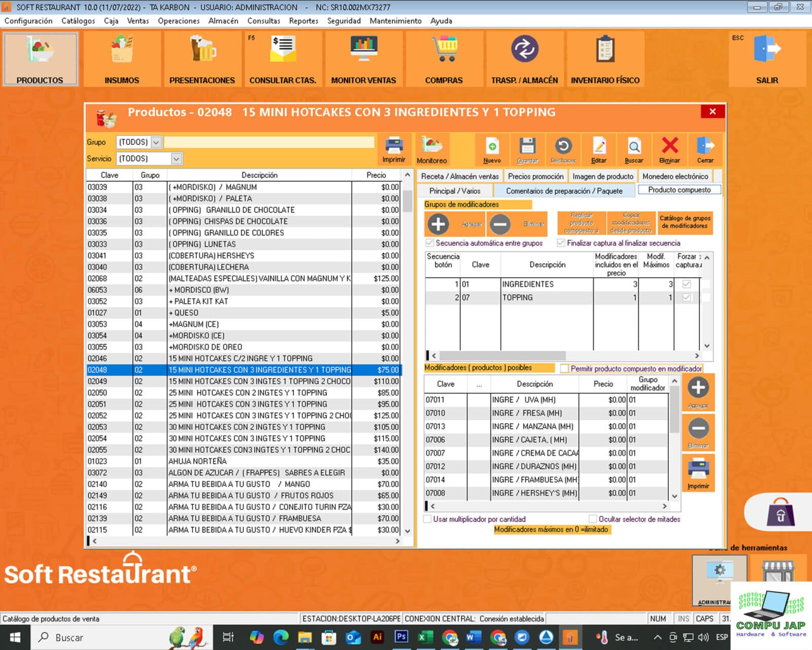This screenshot has width=812, height=650.
Task: Open the INSUMOS catalog icon
Action: (x=122, y=58)
